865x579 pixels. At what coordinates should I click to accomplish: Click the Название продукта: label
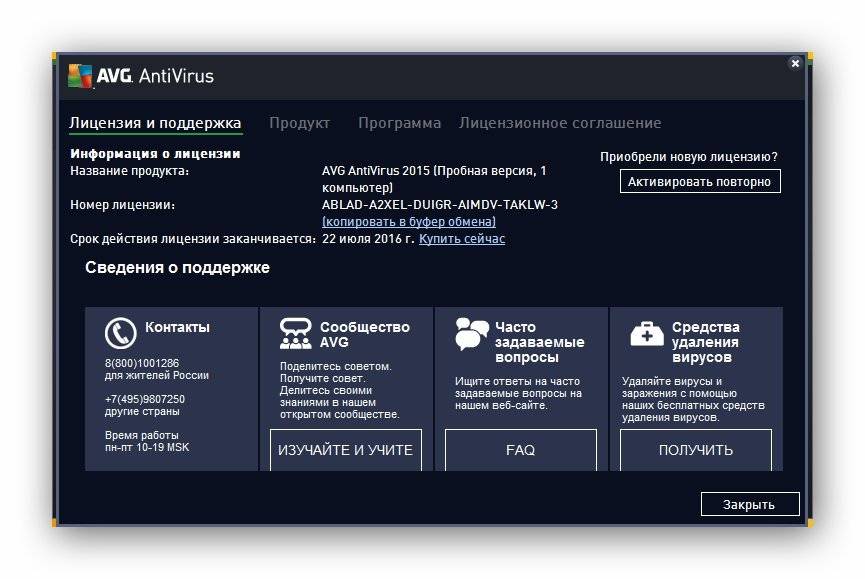point(129,171)
